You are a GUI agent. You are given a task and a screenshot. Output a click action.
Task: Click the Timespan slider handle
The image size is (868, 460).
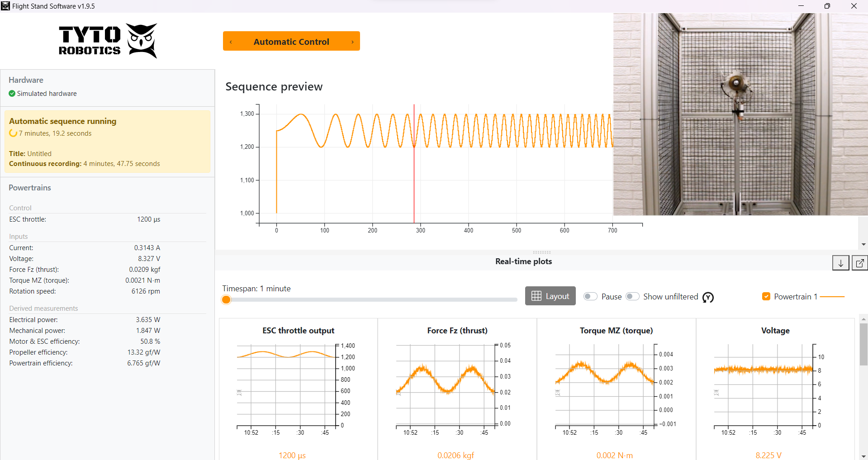[226, 299]
